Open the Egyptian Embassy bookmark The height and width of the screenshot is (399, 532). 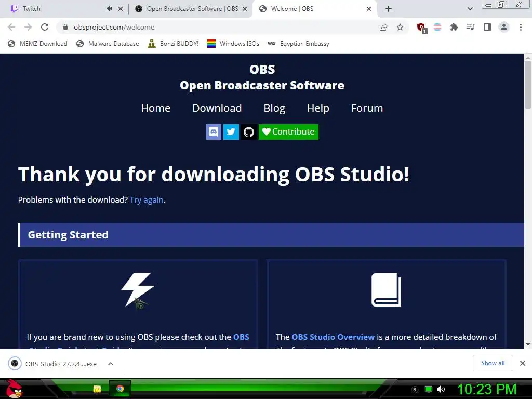click(299, 44)
